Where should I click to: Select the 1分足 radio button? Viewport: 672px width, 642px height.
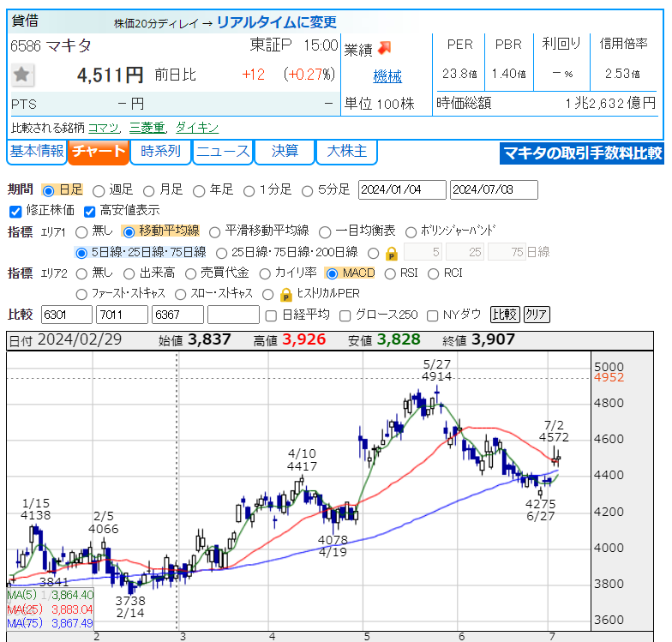(x=249, y=190)
